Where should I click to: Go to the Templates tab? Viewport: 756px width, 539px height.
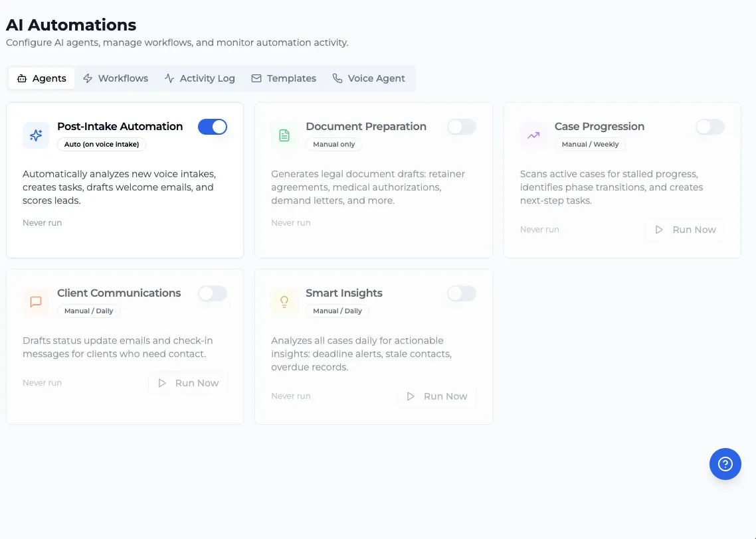pyautogui.click(x=284, y=78)
